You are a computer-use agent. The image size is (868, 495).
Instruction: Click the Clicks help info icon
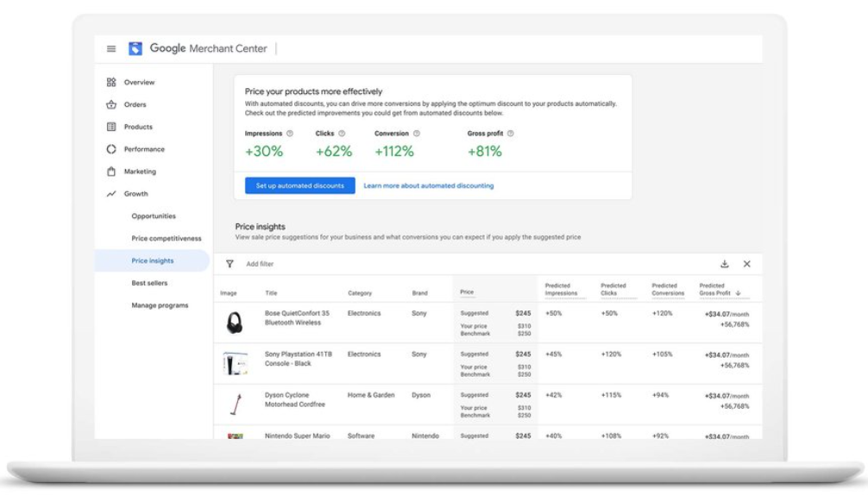[x=342, y=134]
